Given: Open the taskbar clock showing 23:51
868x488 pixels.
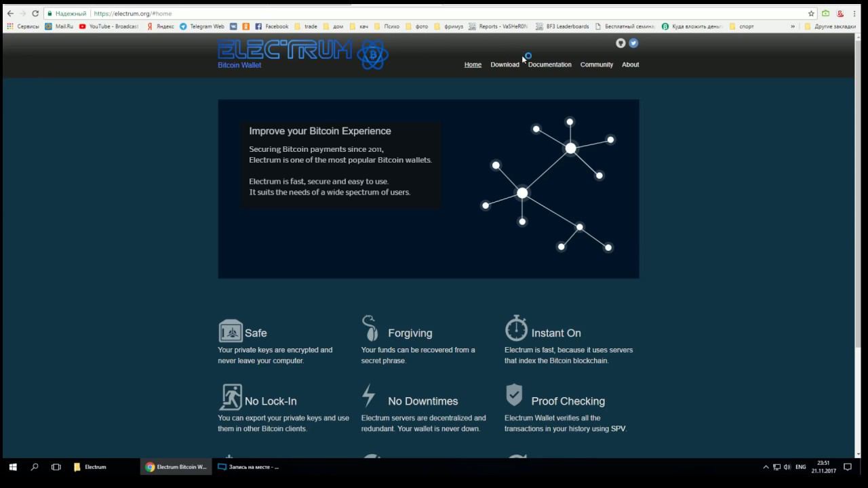Looking at the screenshot, I should (x=823, y=467).
